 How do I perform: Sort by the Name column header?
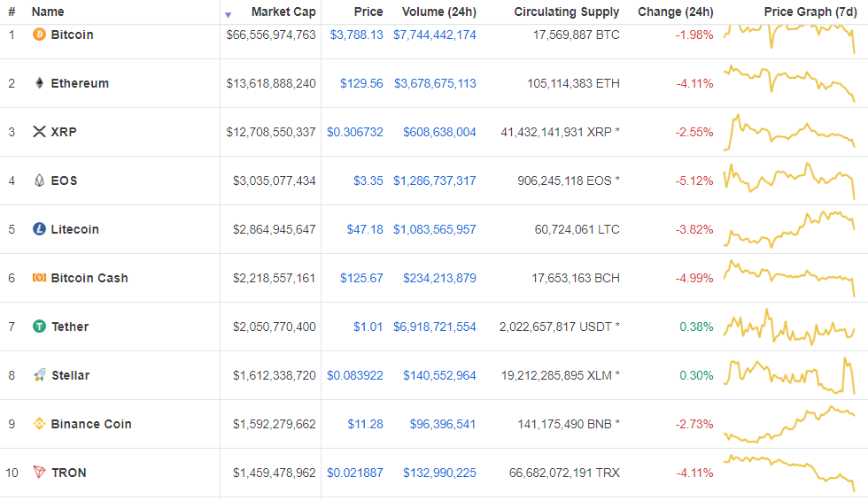point(48,12)
